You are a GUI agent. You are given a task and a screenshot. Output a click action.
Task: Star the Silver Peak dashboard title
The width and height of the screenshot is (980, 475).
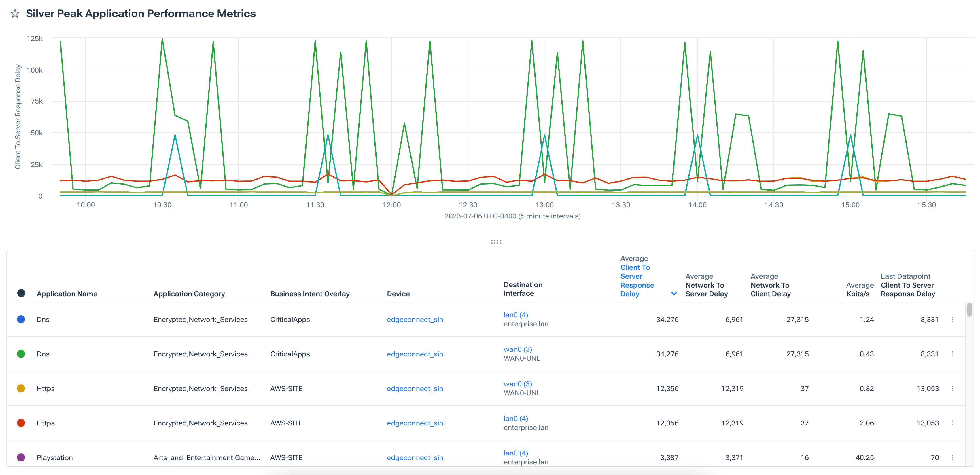(x=15, y=14)
